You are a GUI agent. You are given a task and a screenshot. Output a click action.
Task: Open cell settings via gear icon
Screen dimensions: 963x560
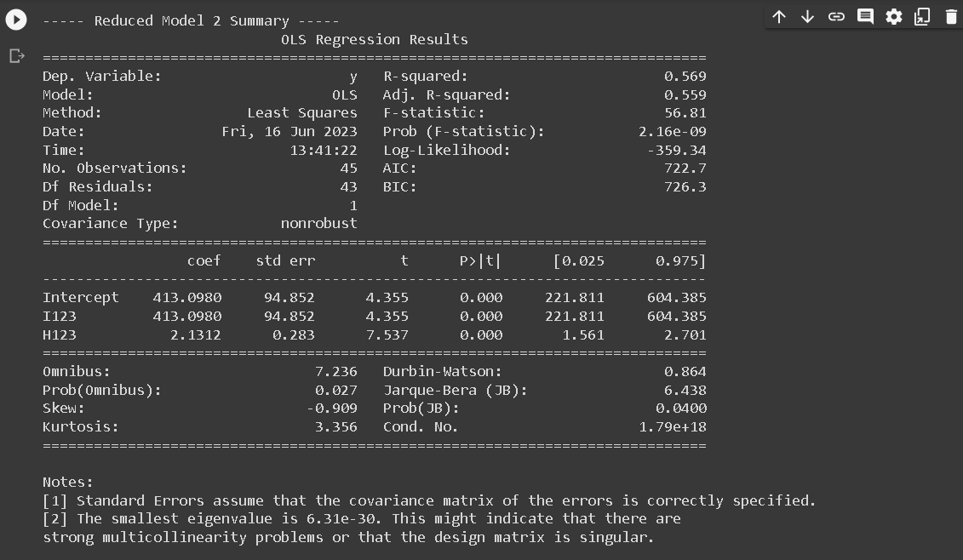coord(893,16)
